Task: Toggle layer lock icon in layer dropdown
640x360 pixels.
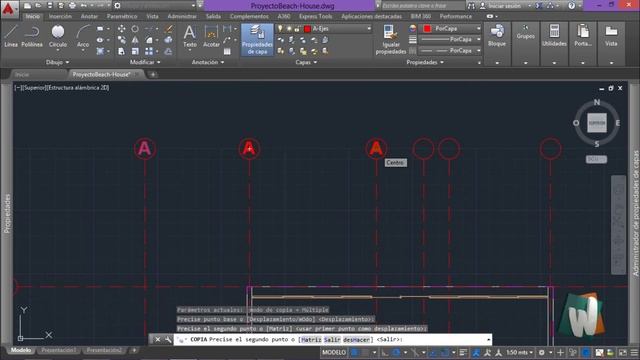Action: tap(297, 29)
